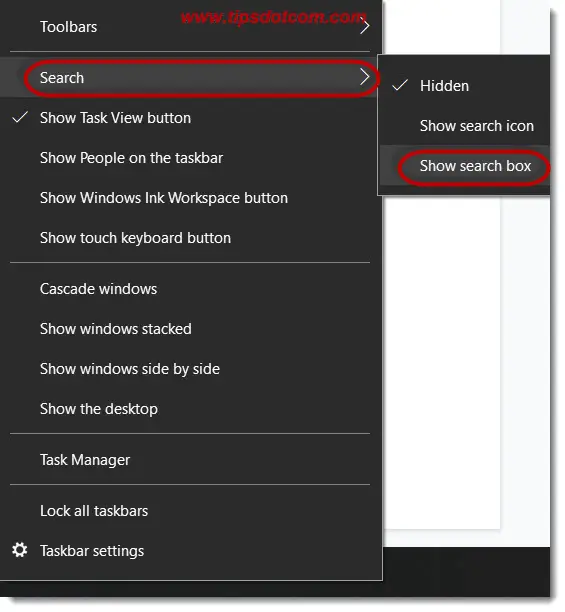
Task: Choose Show search box option
Action: click(x=464, y=166)
